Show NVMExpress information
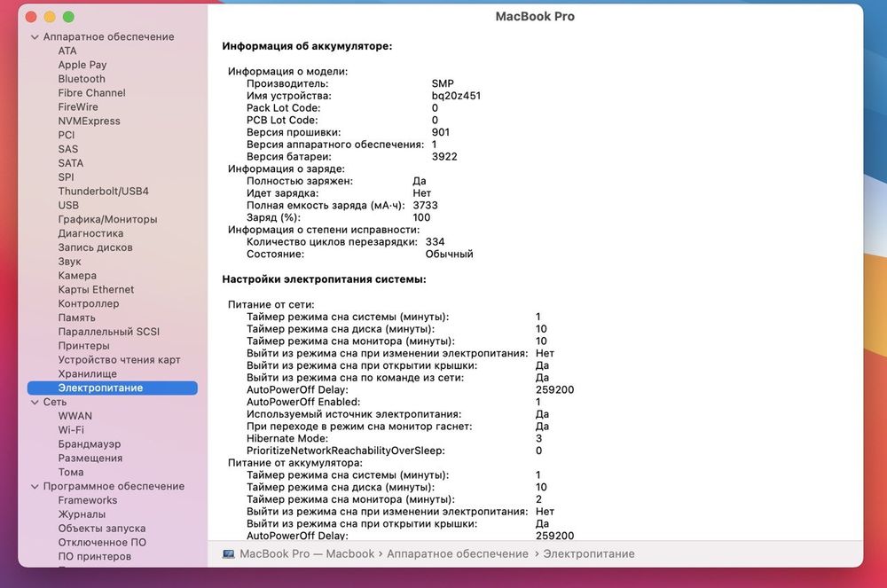Image resolution: width=887 pixels, height=588 pixels. [x=89, y=121]
